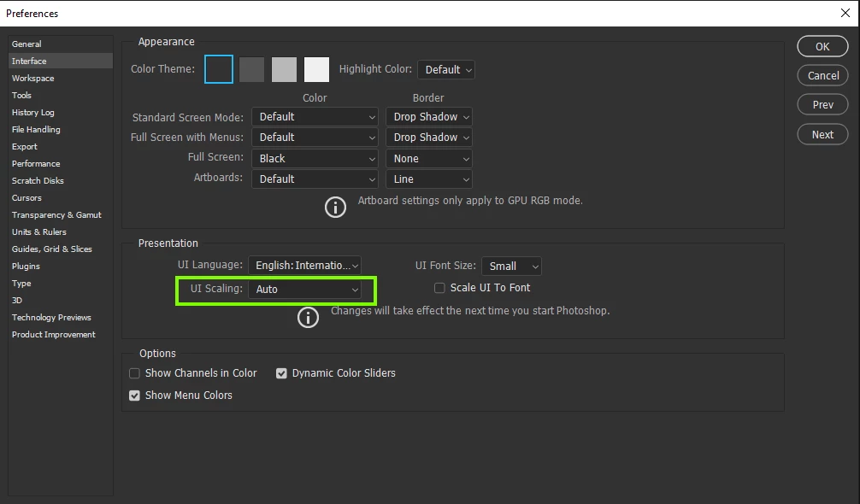Select the darkest color theme swatch
The width and height of the screenshot is (860, 504).
(x=218, y=69)
